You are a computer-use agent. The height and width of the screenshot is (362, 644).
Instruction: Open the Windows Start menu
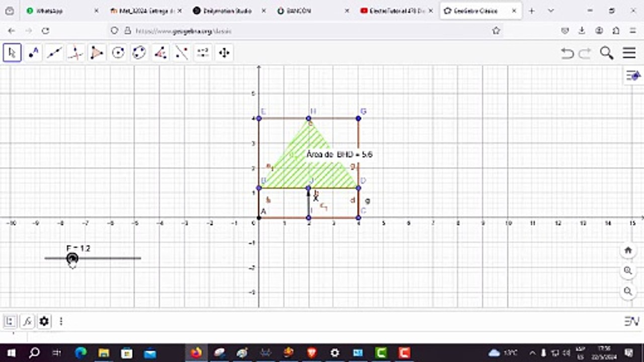11,352
